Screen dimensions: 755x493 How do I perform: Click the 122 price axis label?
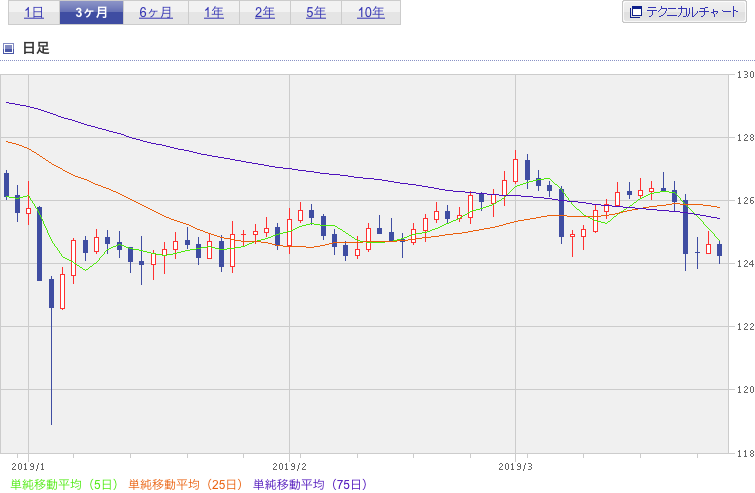click(746, 327)
